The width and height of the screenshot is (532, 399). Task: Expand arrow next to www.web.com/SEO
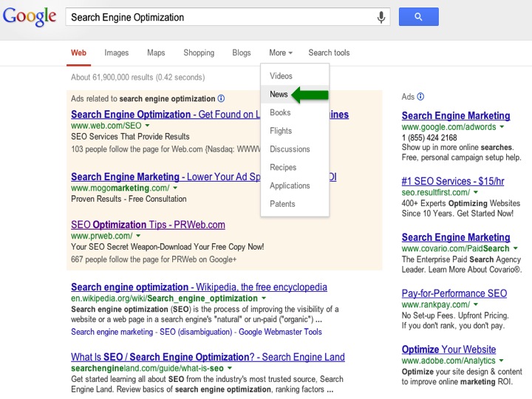pyautogui.click(x=147, y=126)
